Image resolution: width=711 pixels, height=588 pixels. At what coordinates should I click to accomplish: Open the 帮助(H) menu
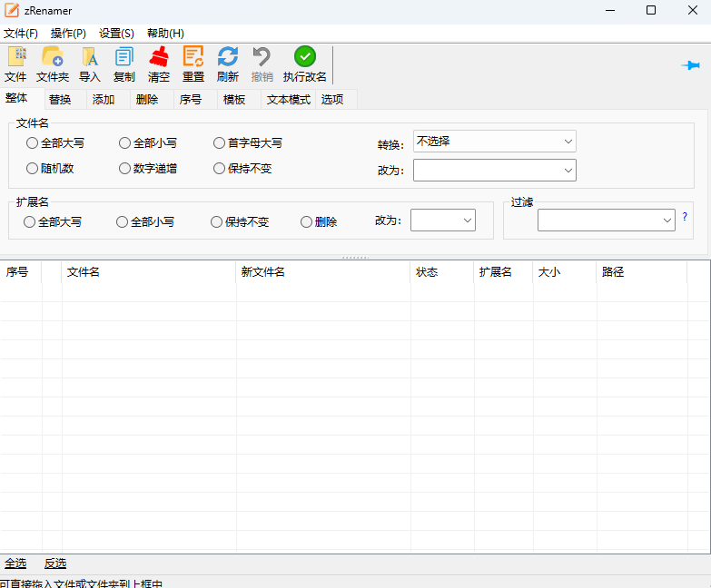tap(165, 34)
